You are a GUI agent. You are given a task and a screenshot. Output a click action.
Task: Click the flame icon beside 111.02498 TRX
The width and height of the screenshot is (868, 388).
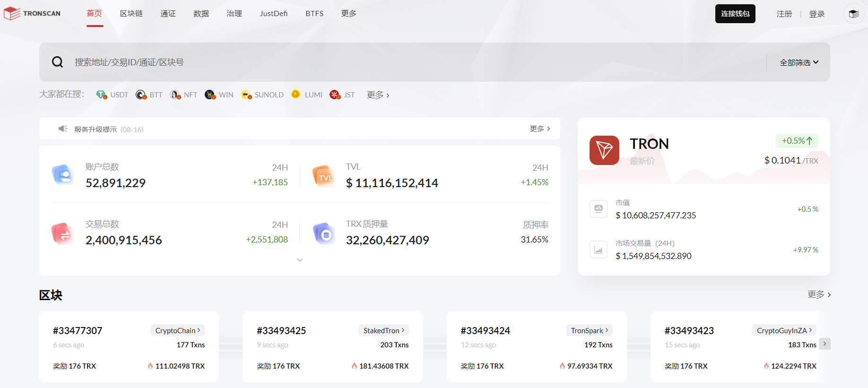150,366
